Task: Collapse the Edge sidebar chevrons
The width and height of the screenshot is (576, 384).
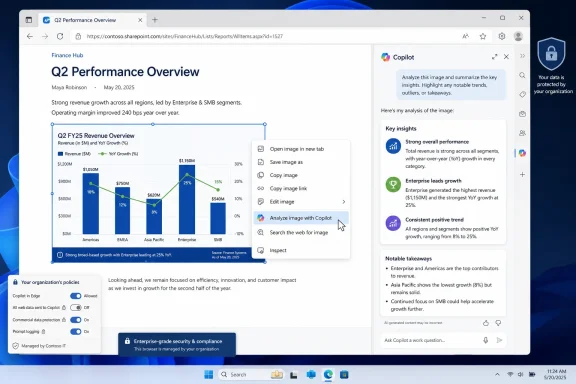Action: [x=522, y=56]
